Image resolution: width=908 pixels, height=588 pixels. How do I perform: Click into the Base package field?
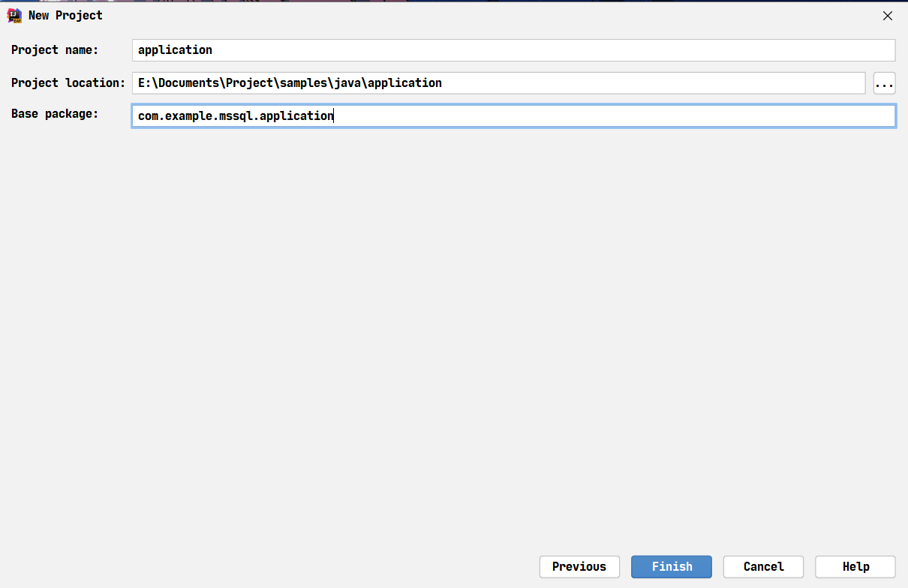click(514, 116)
